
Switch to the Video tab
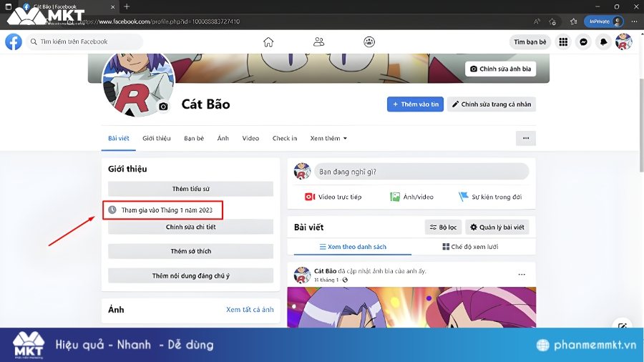point(250,138)
